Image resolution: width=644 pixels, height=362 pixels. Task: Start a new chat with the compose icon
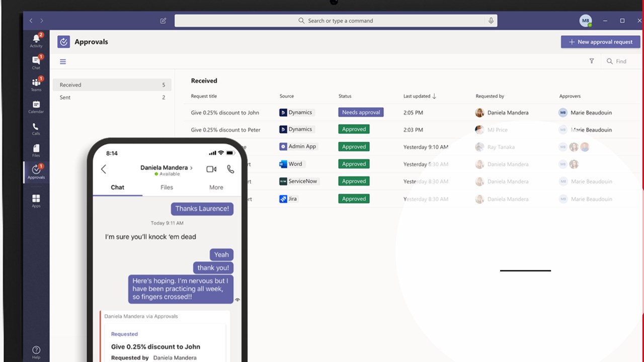pos(163,21)
